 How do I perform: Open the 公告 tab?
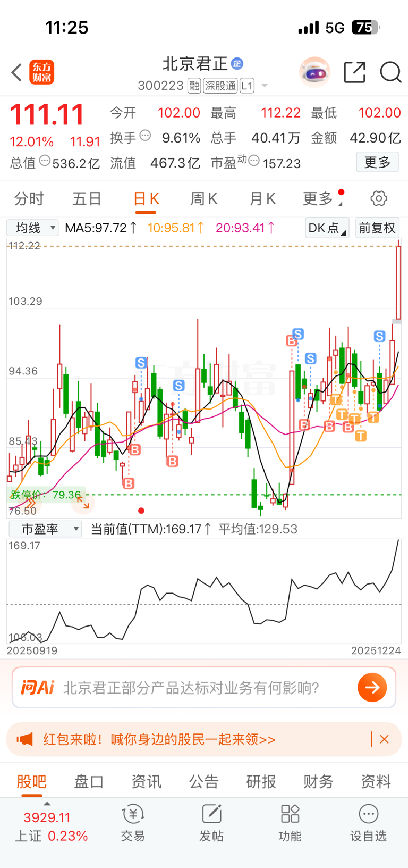click(x=204, y=781)
